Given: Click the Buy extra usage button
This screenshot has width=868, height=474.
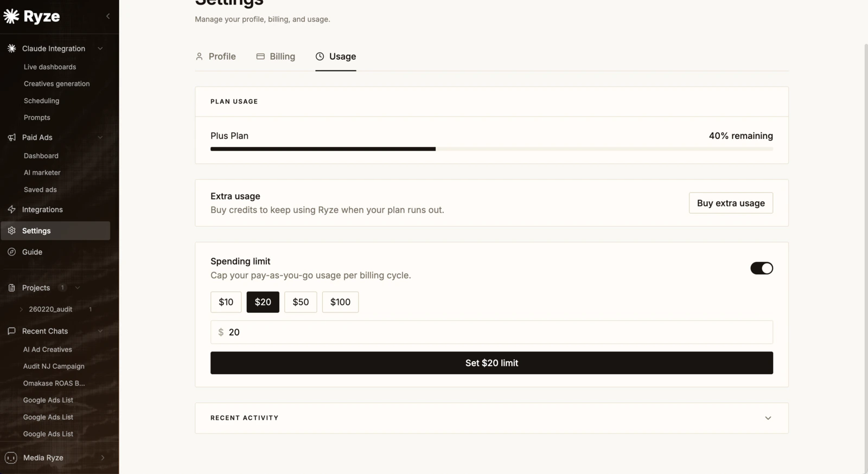Looking at the screenshot, I should pos(731,203).
